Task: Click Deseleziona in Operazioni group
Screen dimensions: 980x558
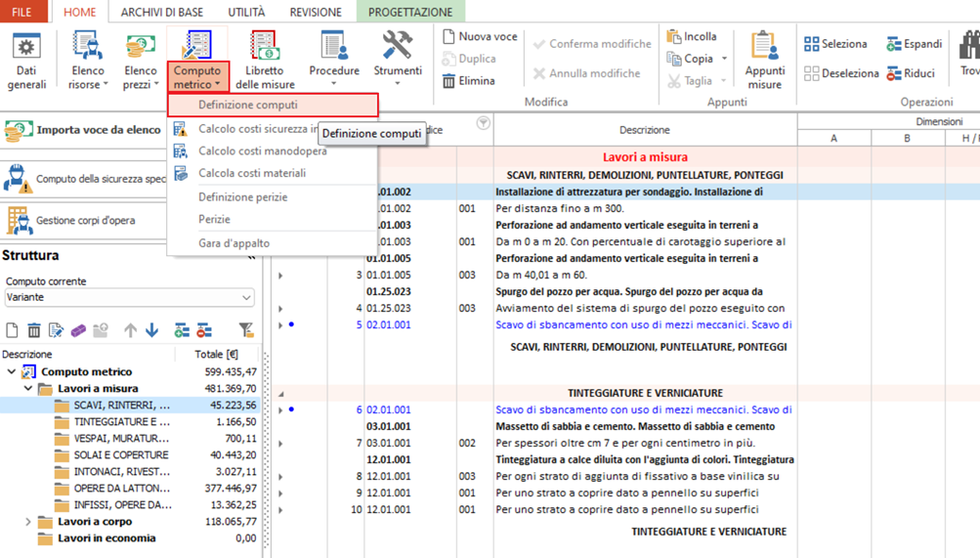Action: point(841,73)
